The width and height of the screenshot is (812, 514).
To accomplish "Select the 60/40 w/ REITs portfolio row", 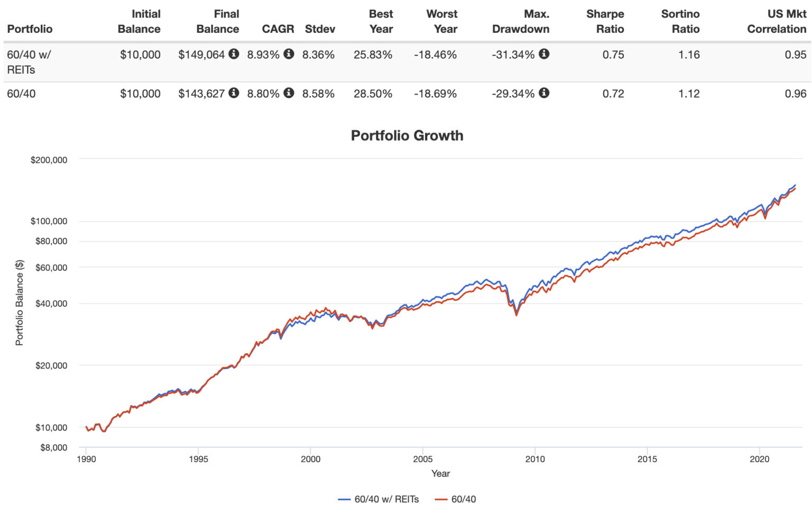I will [x=407, y=62].
